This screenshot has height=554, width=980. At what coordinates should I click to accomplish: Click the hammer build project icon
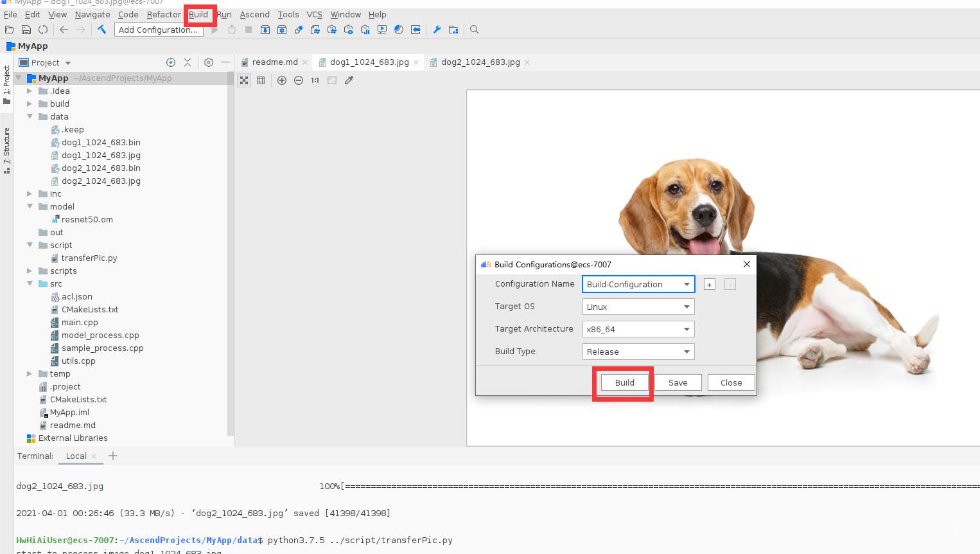point(101,30)
